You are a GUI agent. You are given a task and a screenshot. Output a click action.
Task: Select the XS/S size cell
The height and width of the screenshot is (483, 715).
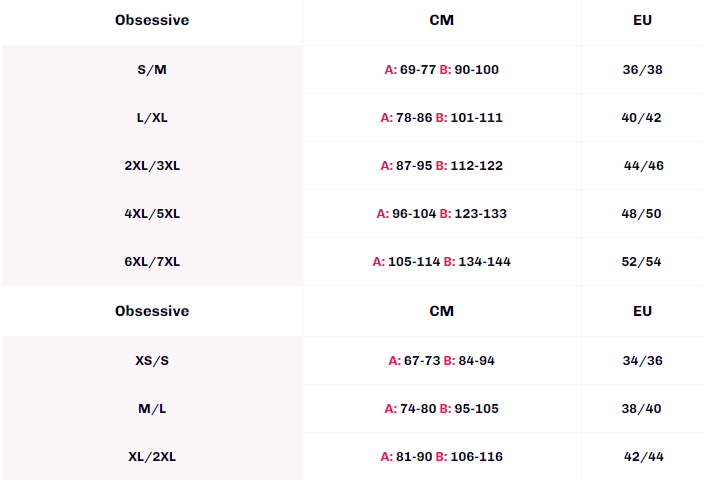[152, 361]
